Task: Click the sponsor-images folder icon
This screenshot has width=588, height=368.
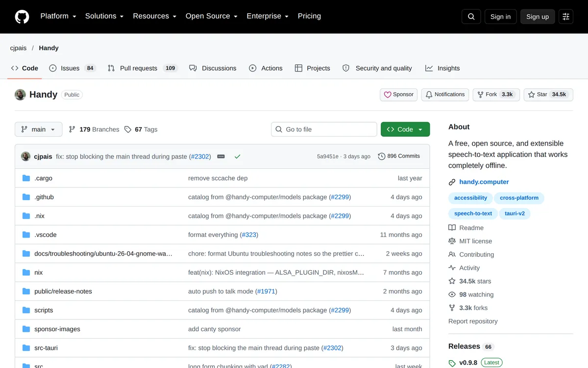Action: 26,329
